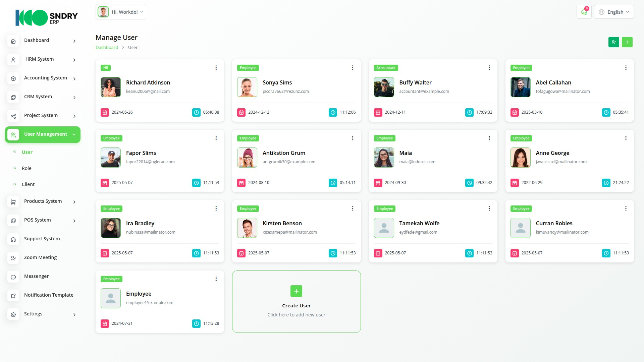Click the Support System headset icon
Viewport: 644px width, 362px height.
[13, 239]
